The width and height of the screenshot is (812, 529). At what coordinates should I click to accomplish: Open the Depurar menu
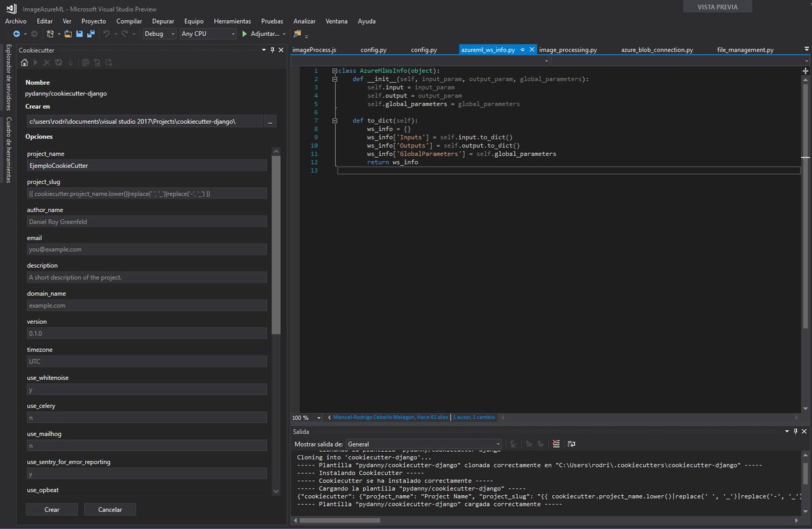click(163, 21)
